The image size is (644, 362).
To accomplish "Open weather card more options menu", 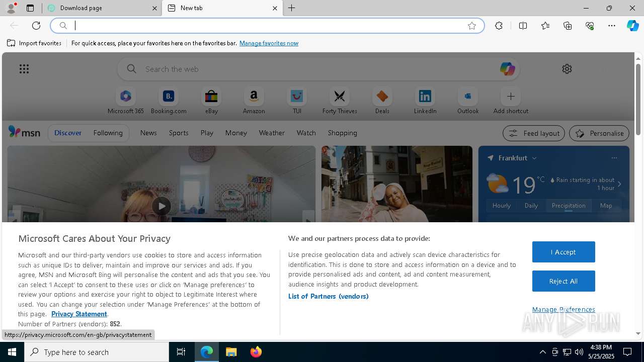I will click(x=614, y=158).
